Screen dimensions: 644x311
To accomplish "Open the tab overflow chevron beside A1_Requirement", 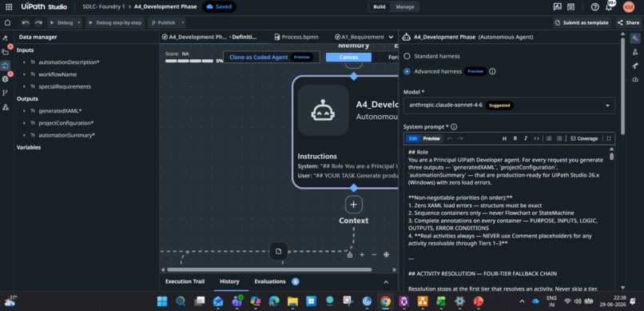I will (x=391, y=37).
